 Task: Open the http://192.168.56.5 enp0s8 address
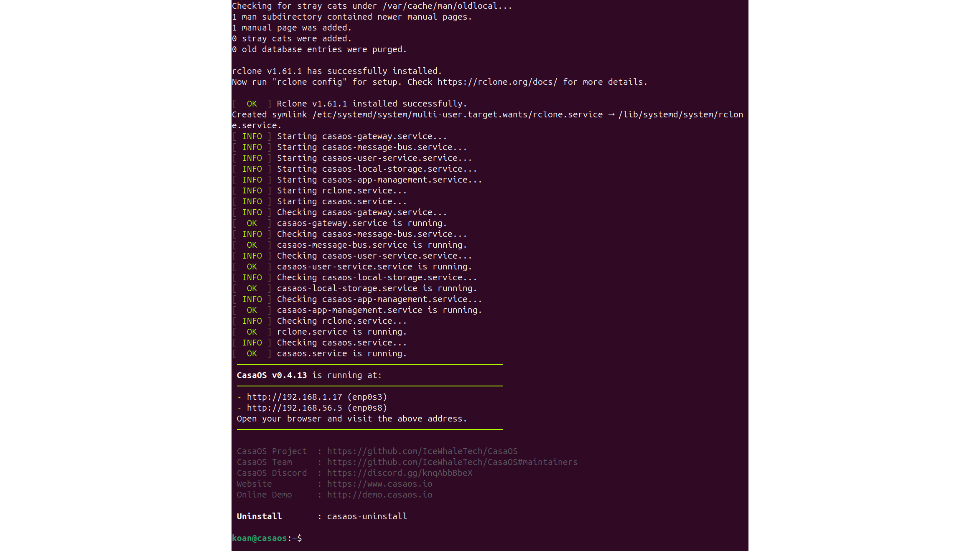294,408
